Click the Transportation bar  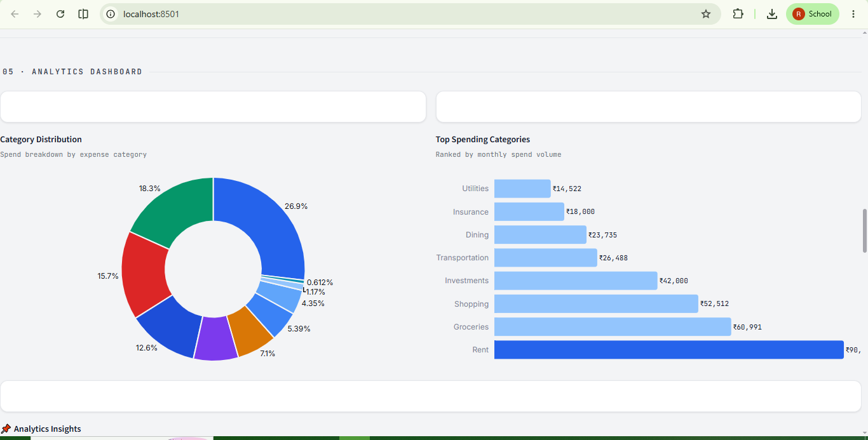[x=546, y=258]
